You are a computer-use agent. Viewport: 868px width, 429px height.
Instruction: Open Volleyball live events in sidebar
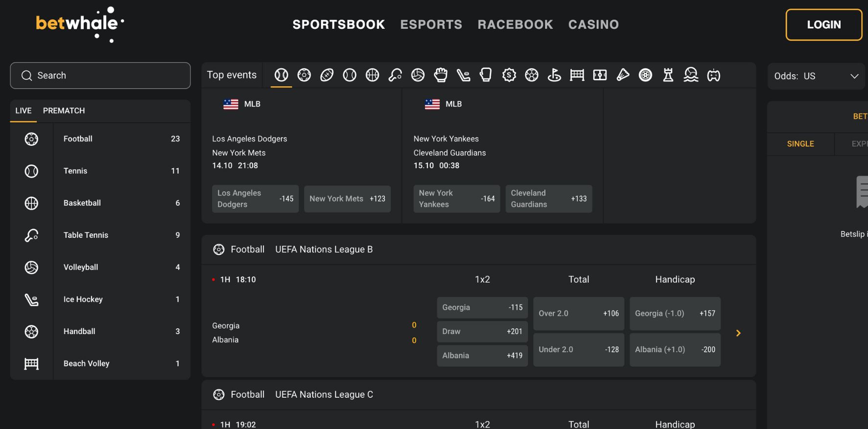(100, 267)
